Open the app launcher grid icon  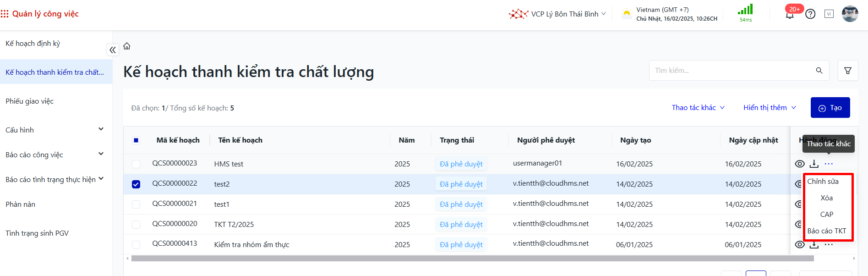click(x=5, y=14)
